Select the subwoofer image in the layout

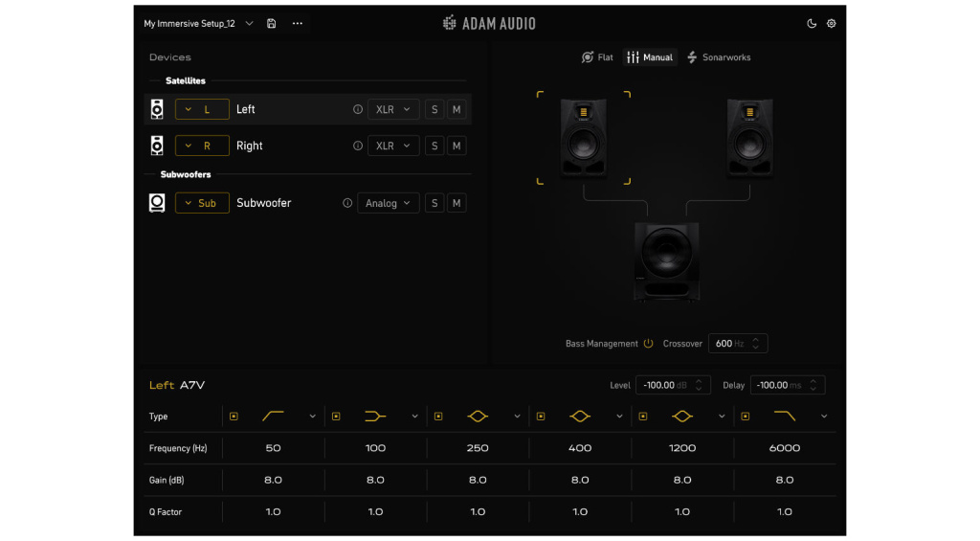pyautogui.click(x=667, y=261)
